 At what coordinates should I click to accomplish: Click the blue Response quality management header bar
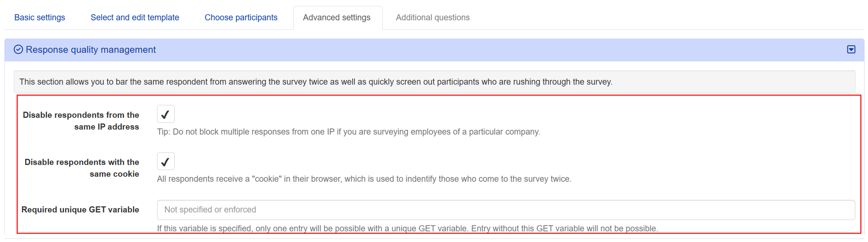[x=434, y=50]
